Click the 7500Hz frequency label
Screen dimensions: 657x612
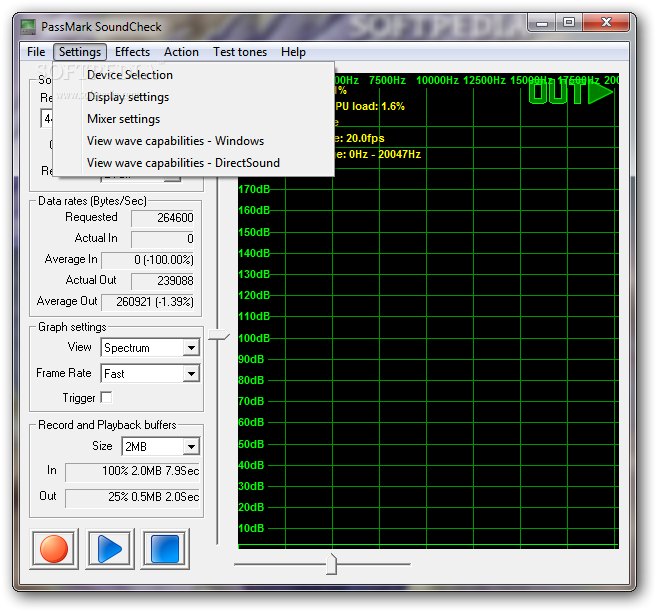point(387,80)
